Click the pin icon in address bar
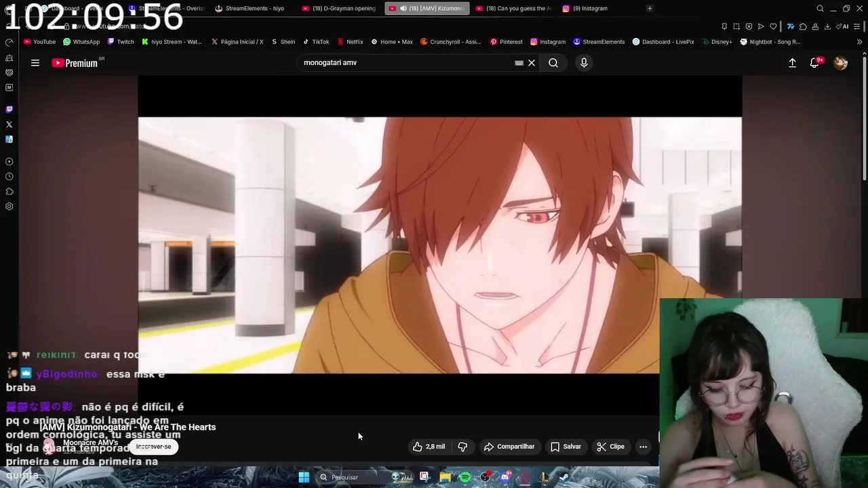Screen dimensions: 868x488 click(x=724, y=26)
